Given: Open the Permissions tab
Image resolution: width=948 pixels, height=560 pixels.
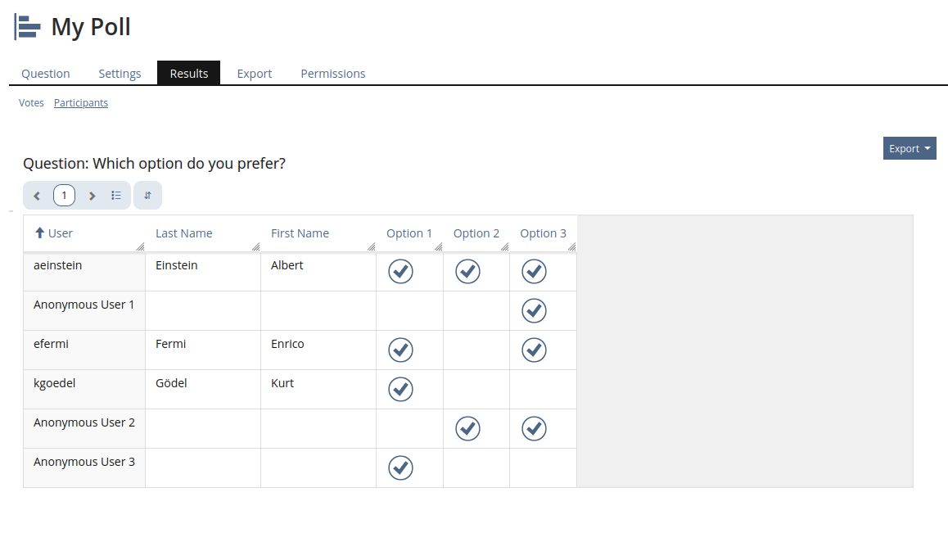Looking at the screenshot, I should [332, 74].
